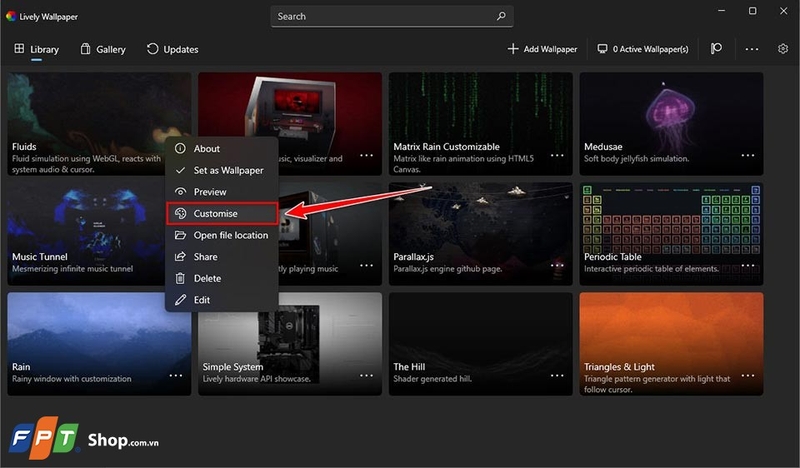This screenshot has width=800, height=468.
Task: Click the search magnifier icon
Action: coord(501,16)
